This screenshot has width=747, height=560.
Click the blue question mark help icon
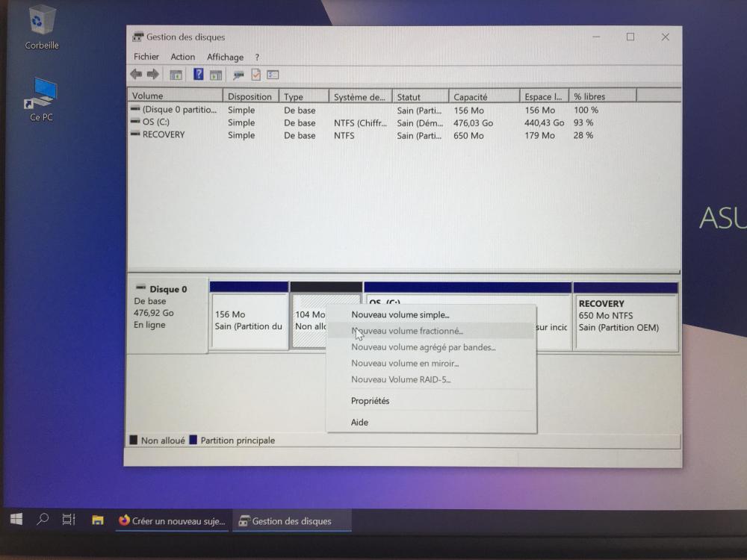click(199, 75)
